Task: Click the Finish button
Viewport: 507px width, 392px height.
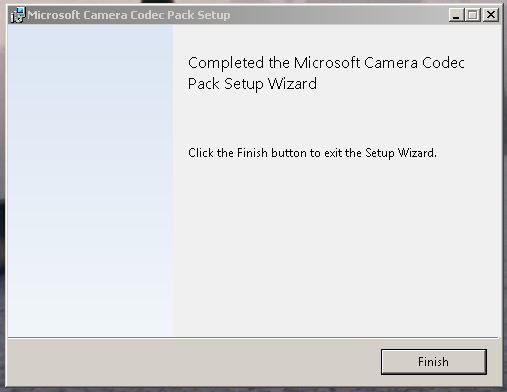Action: pos(434,362)
